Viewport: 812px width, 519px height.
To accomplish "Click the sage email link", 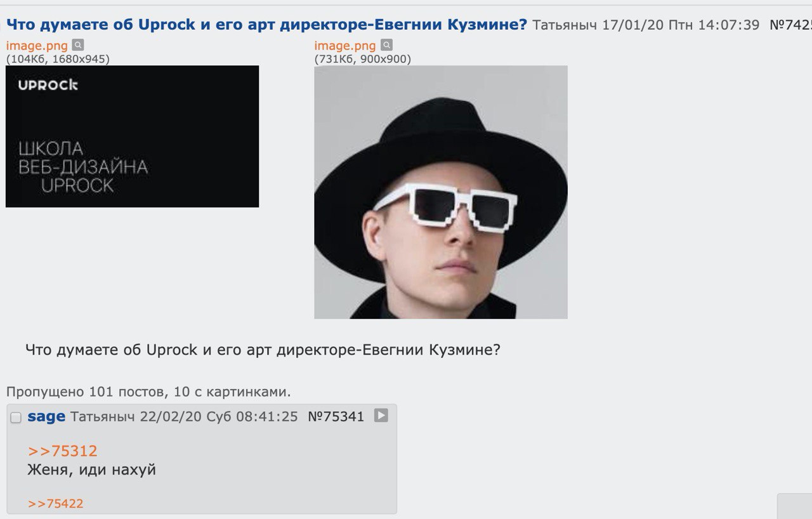I will click(46, 416).
